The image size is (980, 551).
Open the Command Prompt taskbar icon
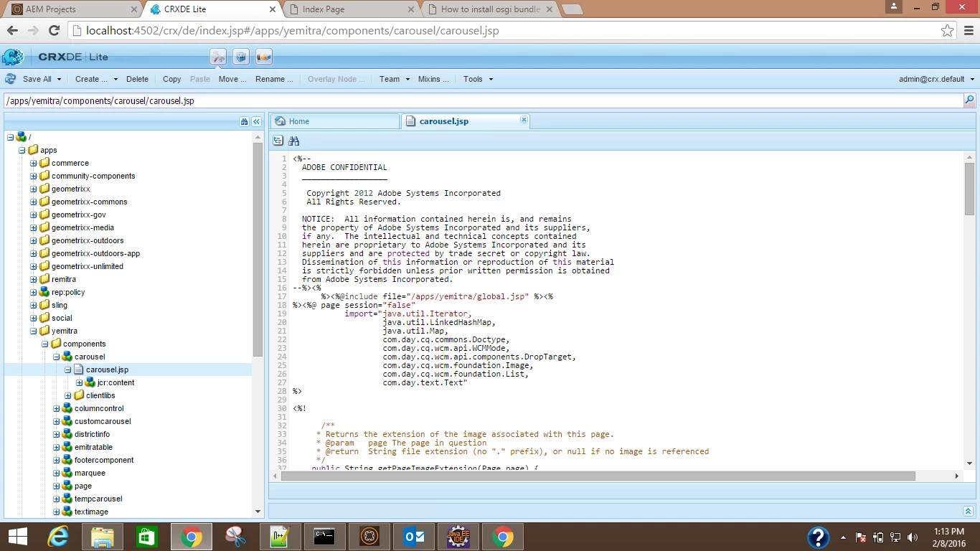pyautogui.click(x=325, y=537)
